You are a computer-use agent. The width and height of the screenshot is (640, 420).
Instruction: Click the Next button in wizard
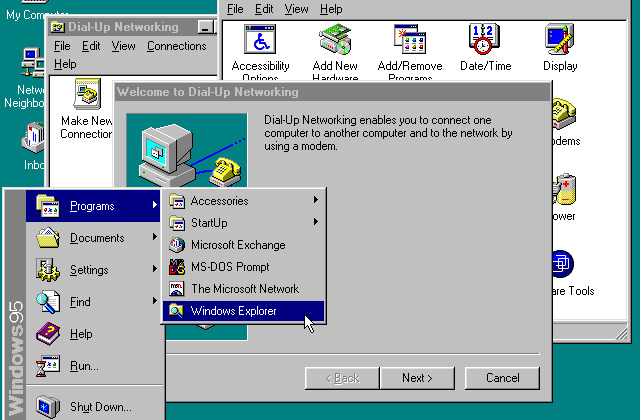(x=417, y=378)
